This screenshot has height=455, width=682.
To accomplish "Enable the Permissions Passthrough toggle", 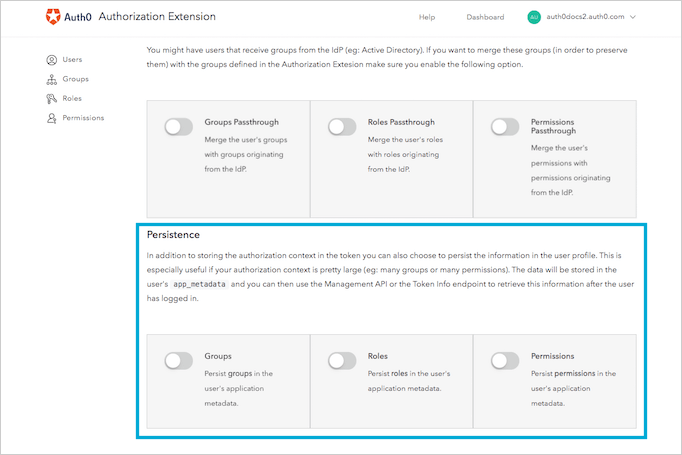I will tap(505, 127).
